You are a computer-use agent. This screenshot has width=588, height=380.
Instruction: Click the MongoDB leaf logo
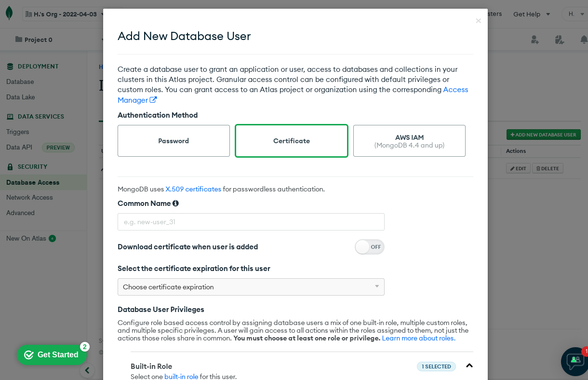pyautogui.click(x=9, y=14)
